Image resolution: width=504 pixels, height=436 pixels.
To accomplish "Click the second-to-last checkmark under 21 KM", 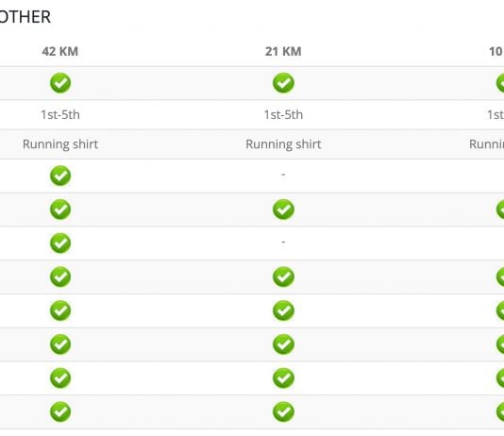I will (x=283, y=377).
